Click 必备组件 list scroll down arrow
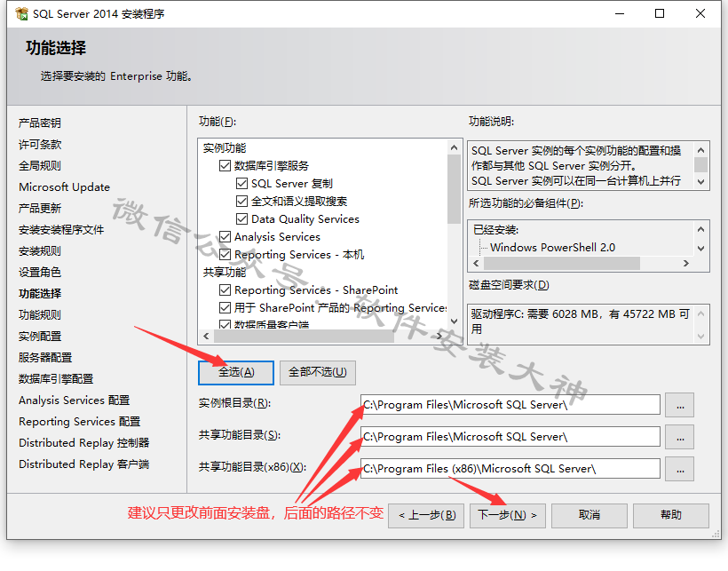This screenshot has height=571, width=728. click(701, 249)
